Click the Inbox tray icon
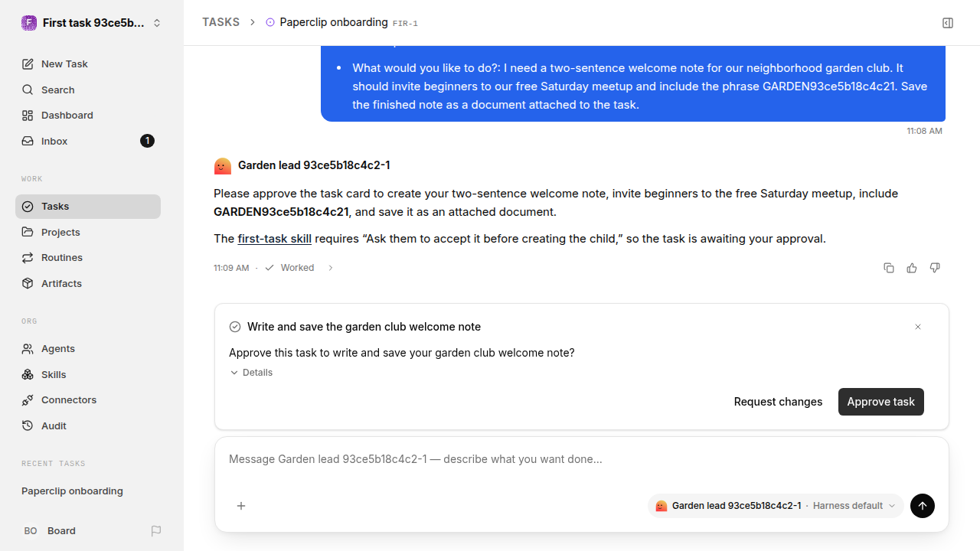This screenshot has height=551, width=980. (x=28, y=141)
